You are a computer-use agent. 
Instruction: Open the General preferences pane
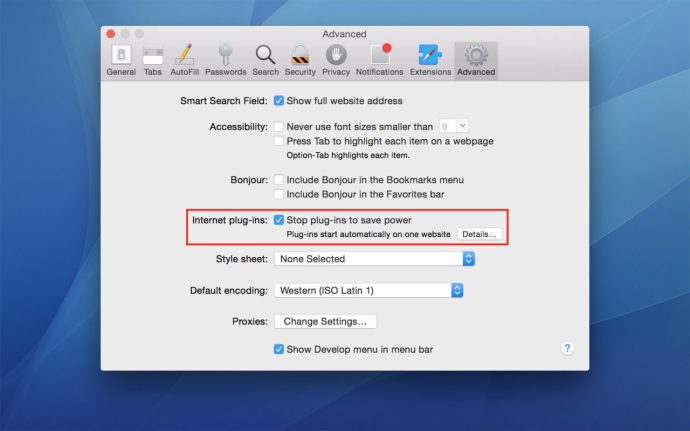(x=121, y=60)
